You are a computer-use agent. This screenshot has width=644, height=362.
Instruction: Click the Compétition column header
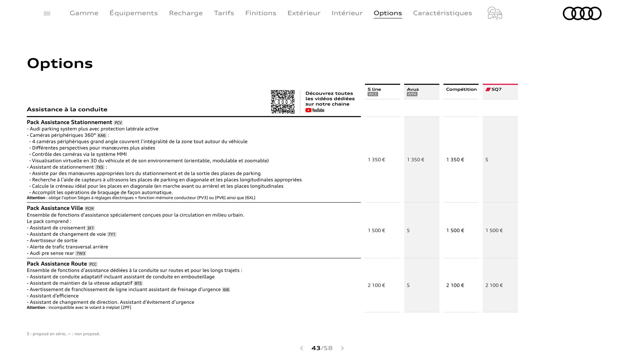click(461, 91)
